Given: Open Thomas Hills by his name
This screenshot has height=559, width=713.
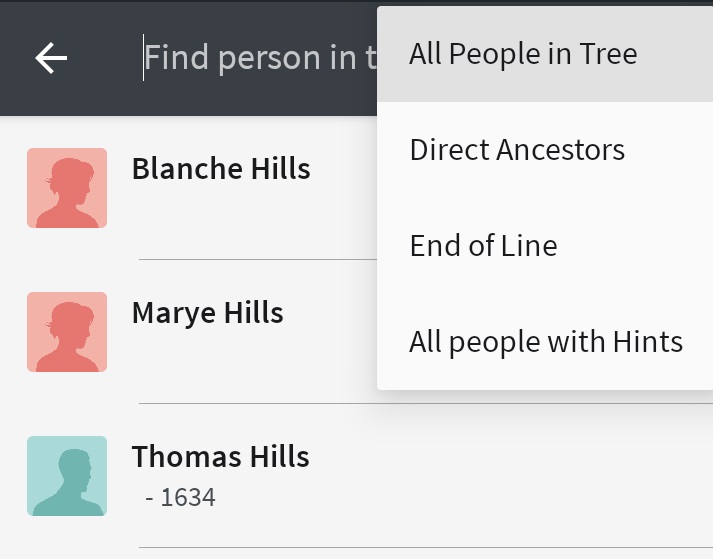Looking at the screenshot, I should 221,457.
